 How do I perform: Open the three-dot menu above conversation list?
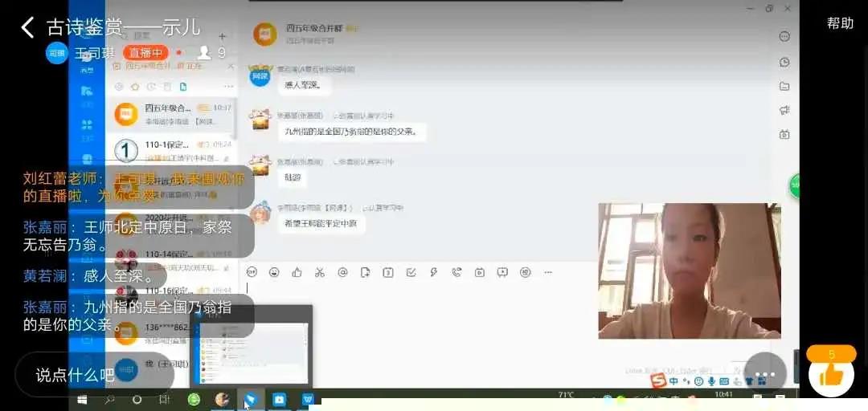(228, 87)
